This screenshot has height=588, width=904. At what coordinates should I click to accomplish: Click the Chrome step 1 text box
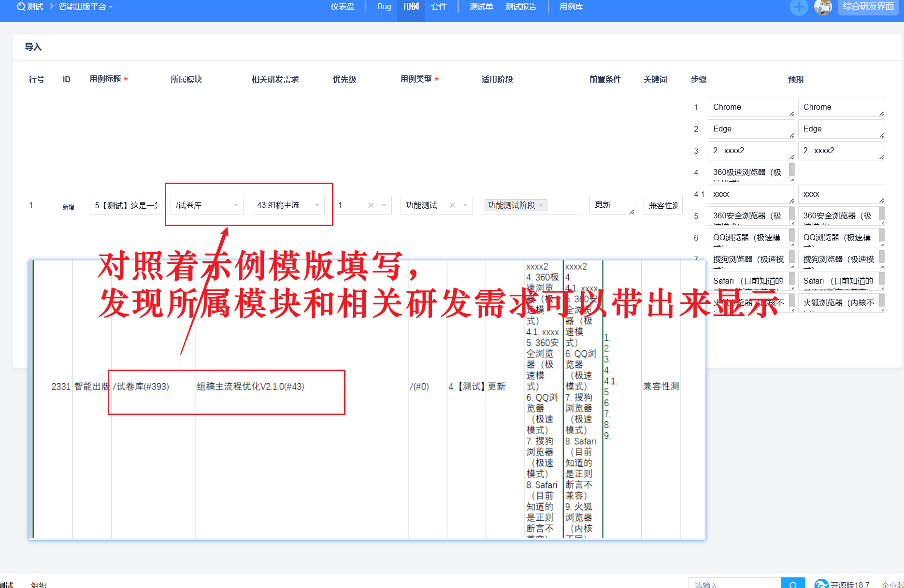coord(749,107)
